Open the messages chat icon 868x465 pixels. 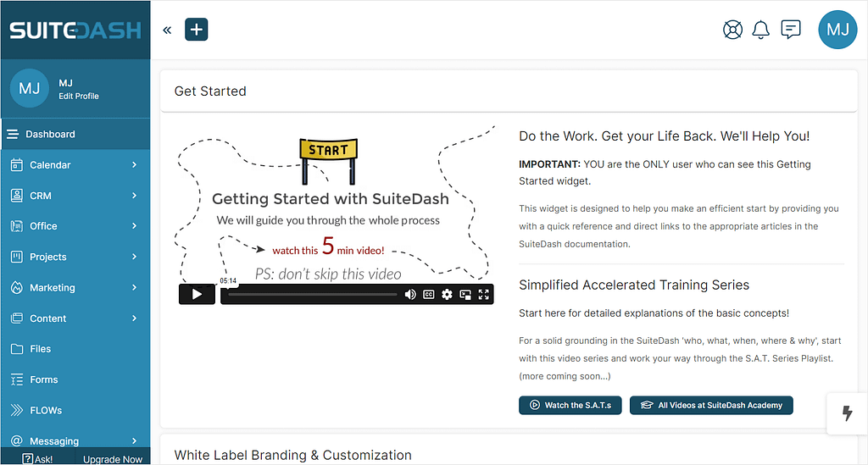coord(791,30)
